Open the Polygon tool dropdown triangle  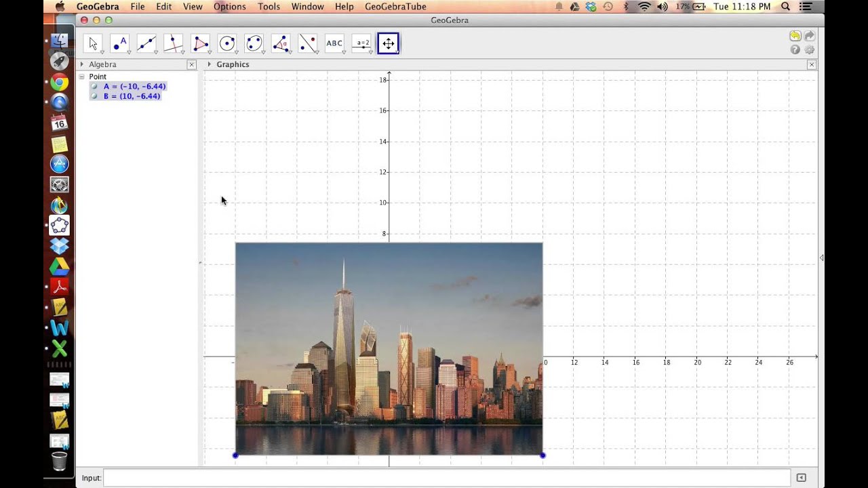pos(209,52)
